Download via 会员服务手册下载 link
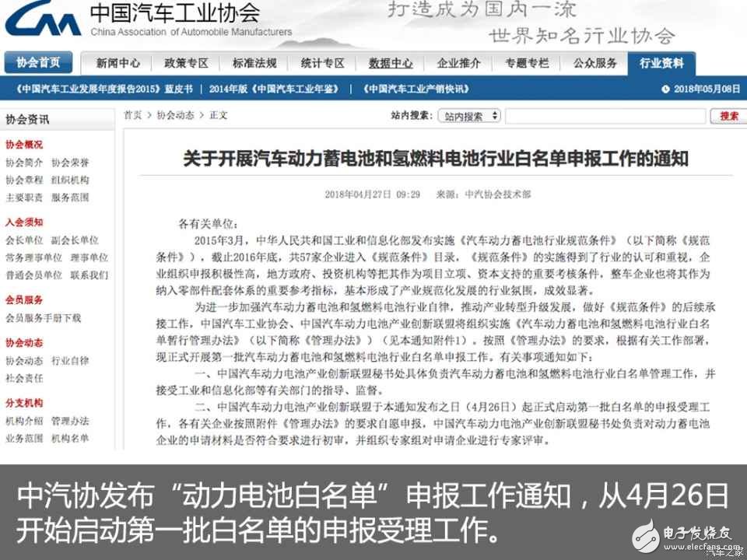Screen dimensions: 747x560 coord(43,320)
